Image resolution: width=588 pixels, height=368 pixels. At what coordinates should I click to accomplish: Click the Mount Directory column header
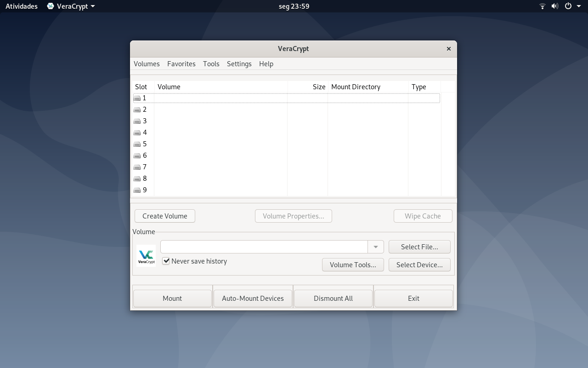(x=368, y=87)
